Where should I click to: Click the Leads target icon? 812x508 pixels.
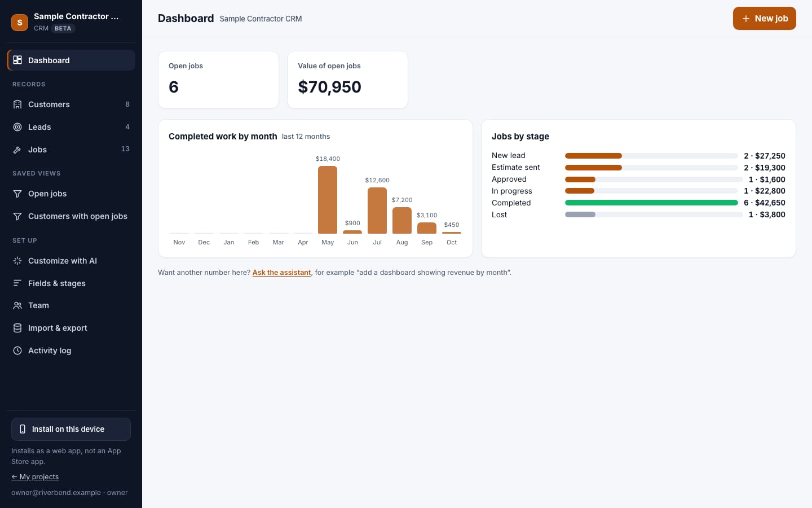pyautogui.click(x=17, y=127)
